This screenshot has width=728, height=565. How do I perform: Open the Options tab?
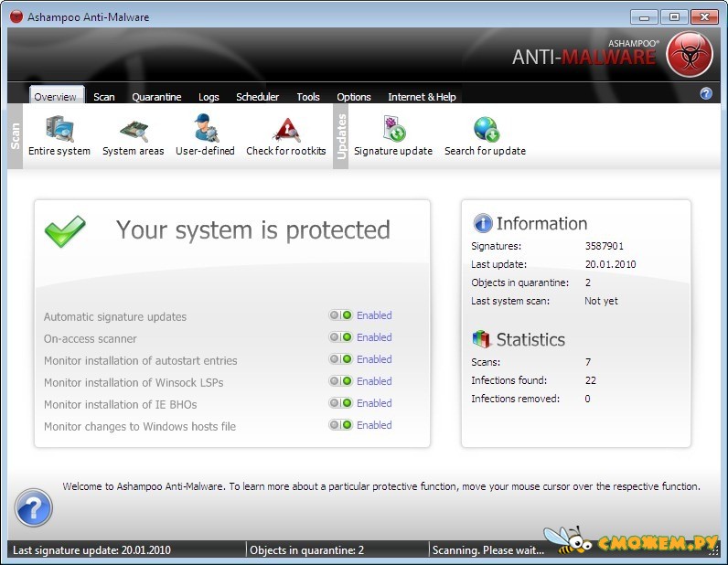pos(354,97)
